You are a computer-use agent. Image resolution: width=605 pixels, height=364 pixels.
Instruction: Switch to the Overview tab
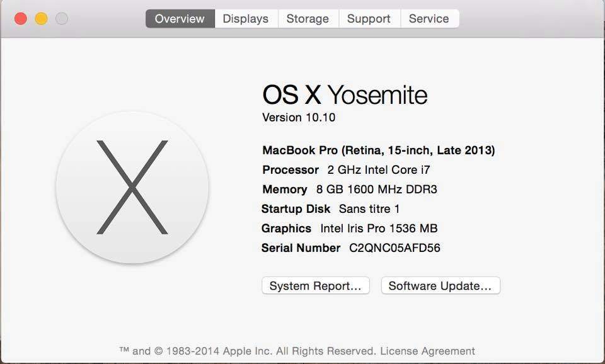tap(180, 18)
